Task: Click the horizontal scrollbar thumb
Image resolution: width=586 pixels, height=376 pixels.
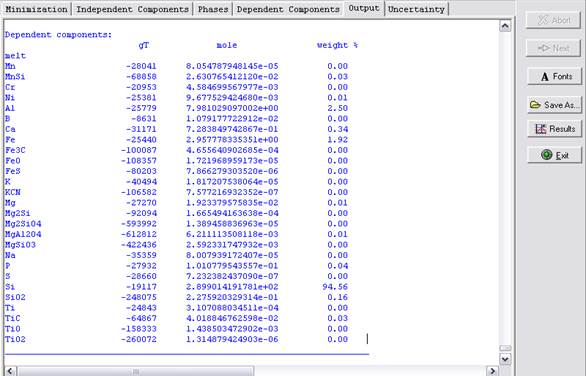Action: pos(136,371)
